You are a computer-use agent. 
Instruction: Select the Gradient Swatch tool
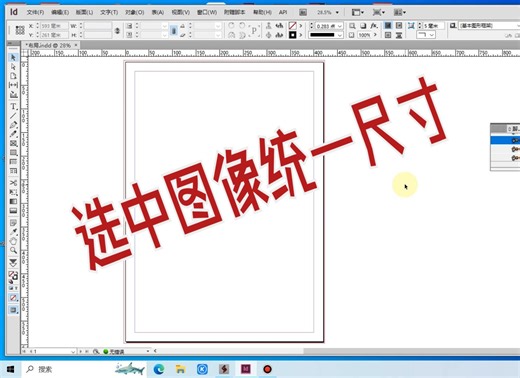13,201
